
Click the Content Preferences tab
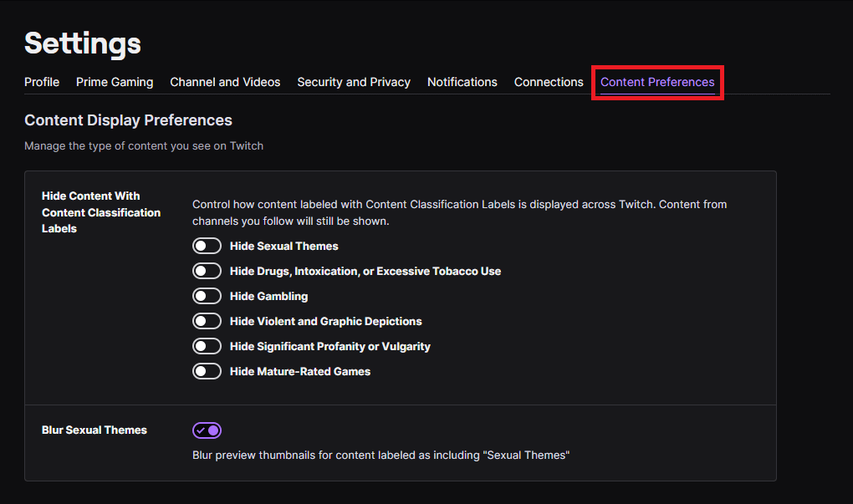657,82
